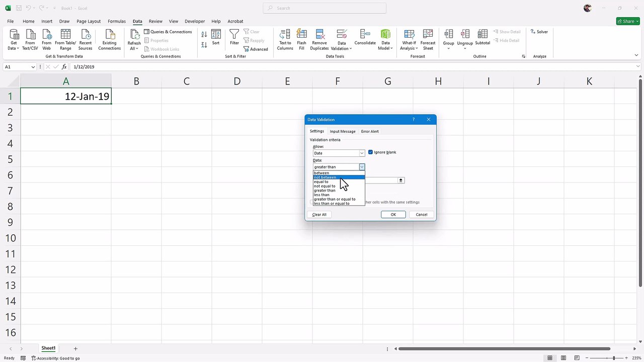
Task: Sort descending Z to A
Action: [x=204, y=45]
